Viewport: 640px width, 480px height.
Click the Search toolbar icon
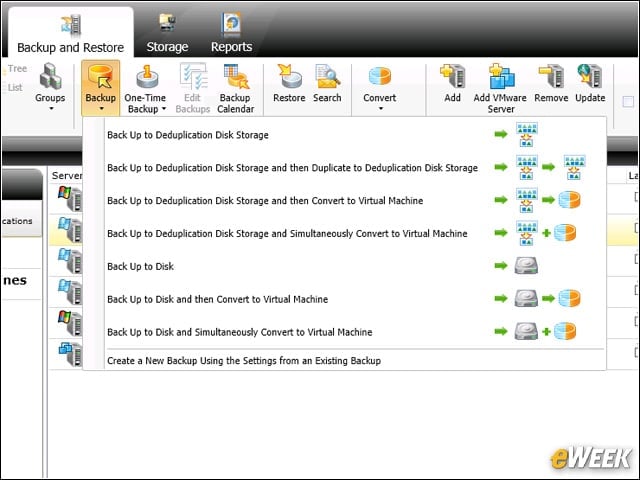click(x=327, y=76)
